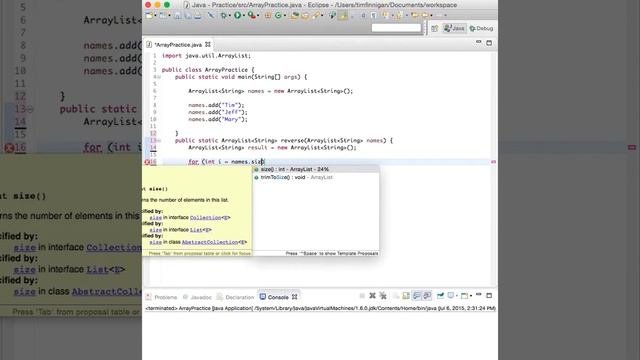Click the New Java Class green icon
Viewport: 640px width, 360px height.
pos(278,16)
